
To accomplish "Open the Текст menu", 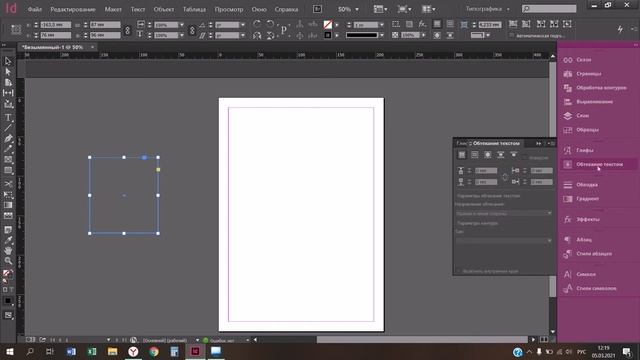I will pos(138,9).
